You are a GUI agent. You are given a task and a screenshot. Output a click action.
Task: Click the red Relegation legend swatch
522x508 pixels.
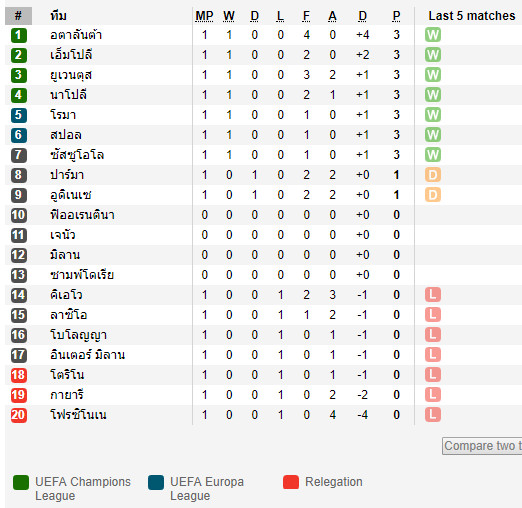tap(291, 482)
